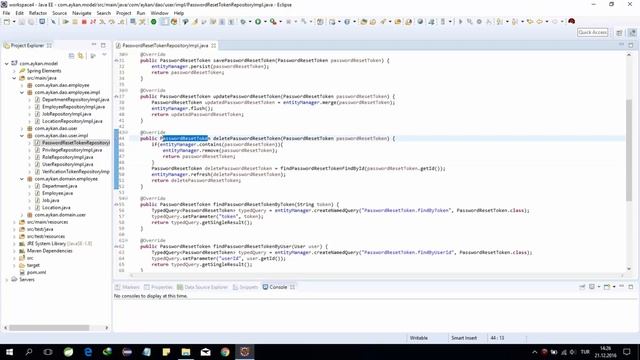Image resolution: width=640 pixels, height=360 pixels.
Task: Click the Open Perspective icon near Quick Access
Action: 619,32
